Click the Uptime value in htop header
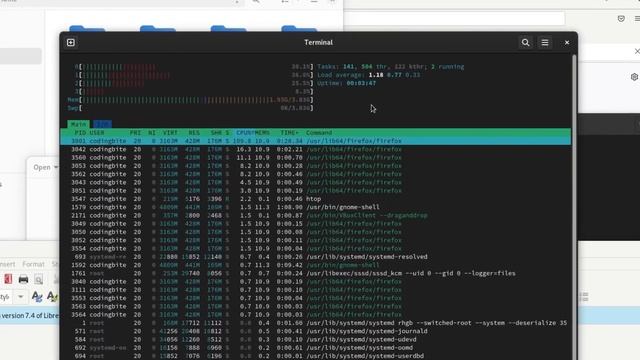 (361, 83)
